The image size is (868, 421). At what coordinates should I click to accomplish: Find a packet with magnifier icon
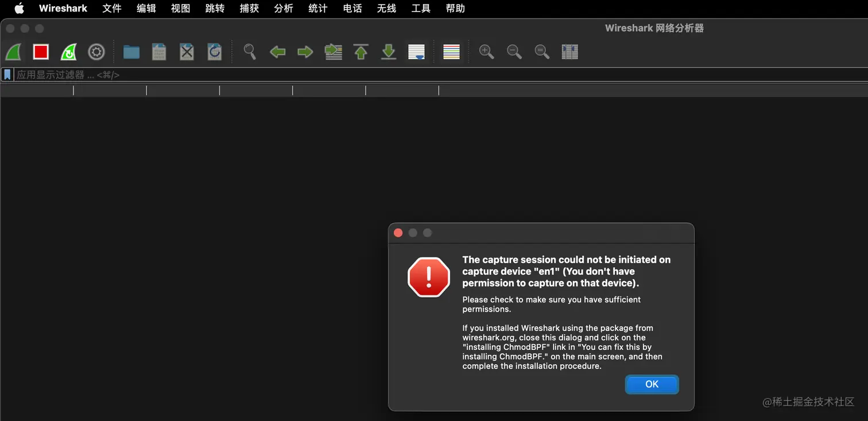click(x=250, y=52)
